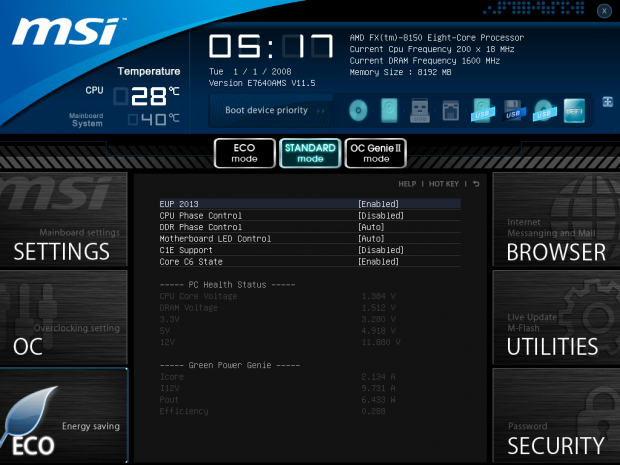The width and height of the screenshot is (620, 465).
Task: Click the AMD FX-8150 processor name
Action: [x=437, y=38]
